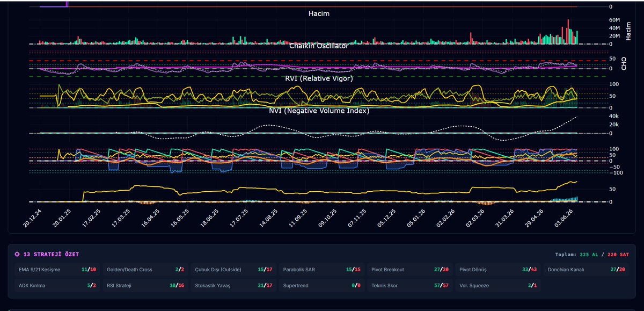
Task: Click the 20.01.25 date tick label
Action: tap(61, 218)
